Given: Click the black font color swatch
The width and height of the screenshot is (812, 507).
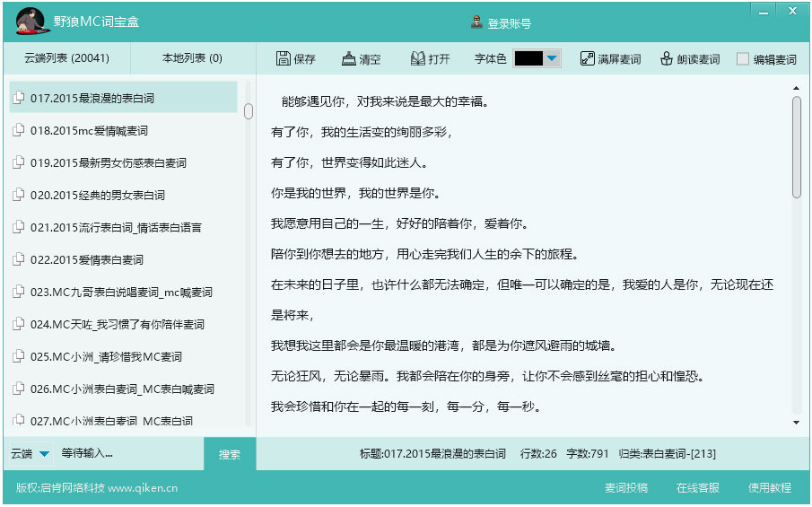Looking at the screenshot, I should [528, 59].
